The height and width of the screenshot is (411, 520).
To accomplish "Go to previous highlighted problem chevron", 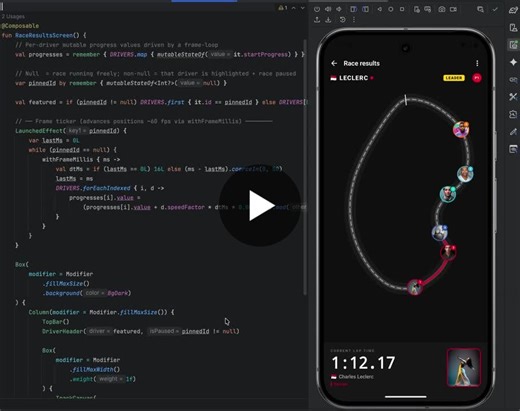I will (294, 8).
